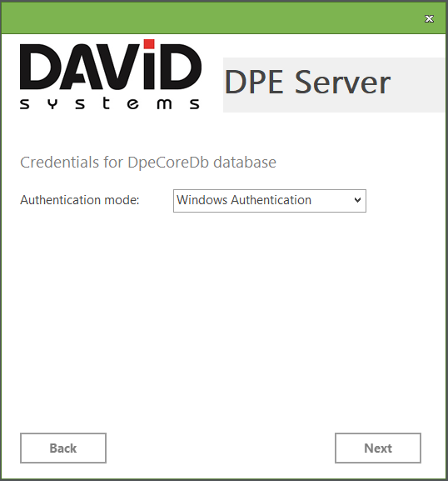The height and width of the screenshot is (481, 448).
Task: Click the 'i' letter in DAVID logo
Action: tap(149, 64)
